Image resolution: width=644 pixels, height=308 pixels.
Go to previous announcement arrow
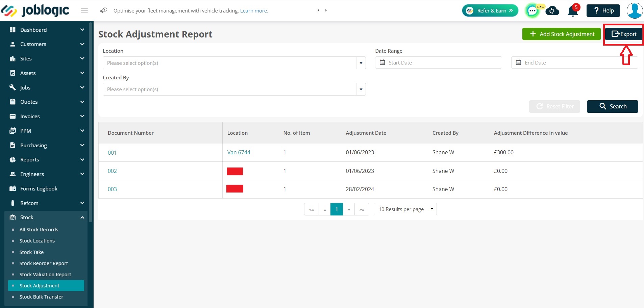click(x=318, y=10)
